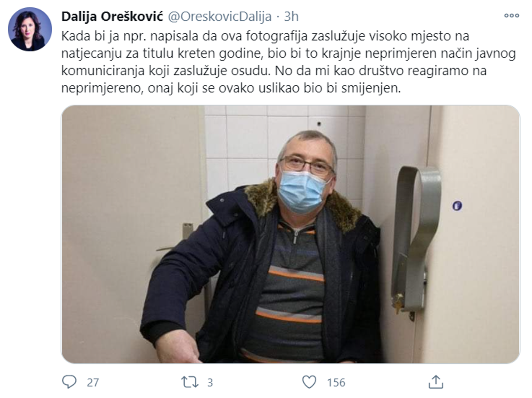Open the share upload arrow icon
This screenshot has height=398, width=532.
pos(436,382)
